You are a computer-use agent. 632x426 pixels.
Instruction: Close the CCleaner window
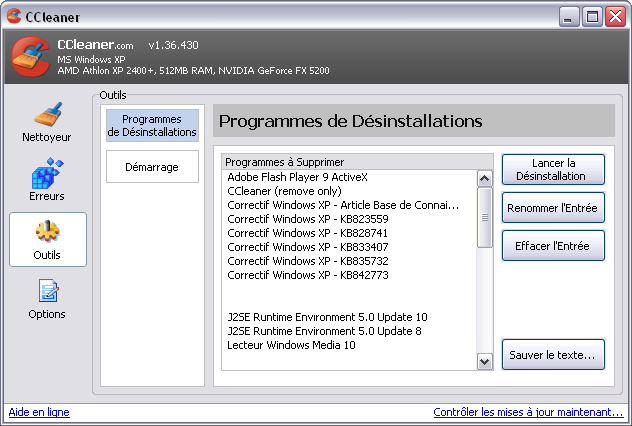[x=615, y=17]
